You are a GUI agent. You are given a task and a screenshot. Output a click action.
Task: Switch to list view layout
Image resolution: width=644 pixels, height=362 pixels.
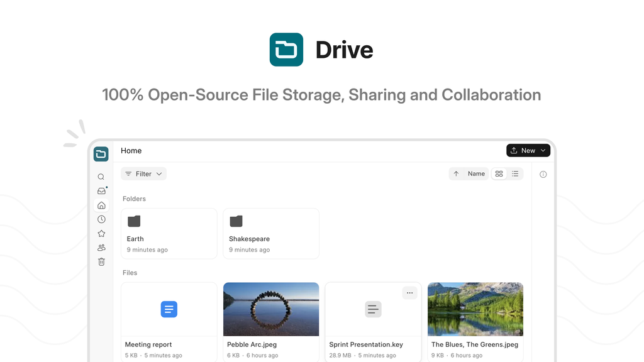(x=515, y=173)
